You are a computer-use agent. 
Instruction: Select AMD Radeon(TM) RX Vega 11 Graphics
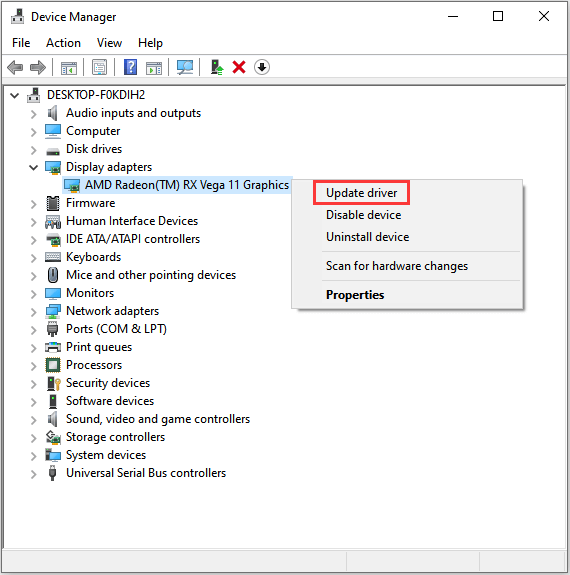[x=187, y=185]
